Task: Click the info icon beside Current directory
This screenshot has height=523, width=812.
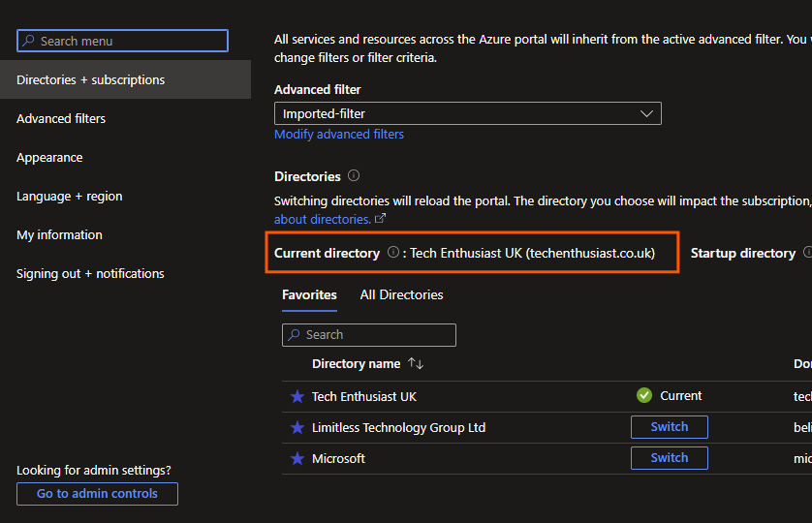Action: 393,252
